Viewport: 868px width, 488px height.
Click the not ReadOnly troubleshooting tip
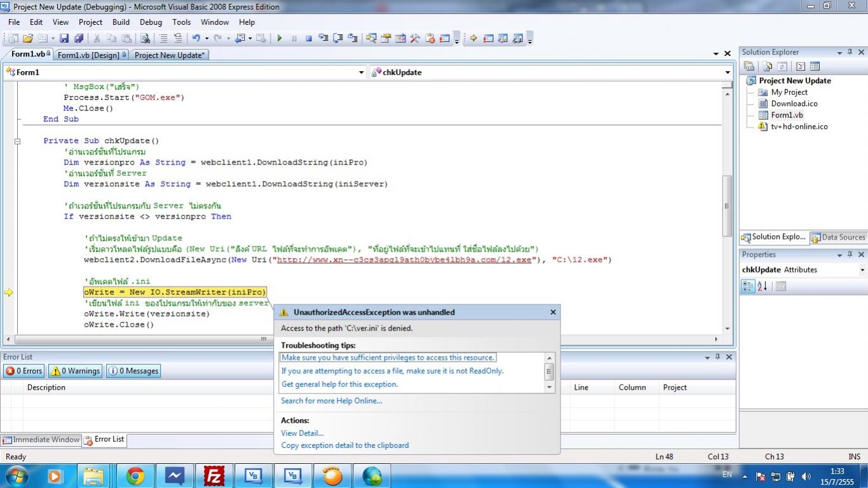tap(392, 371)
